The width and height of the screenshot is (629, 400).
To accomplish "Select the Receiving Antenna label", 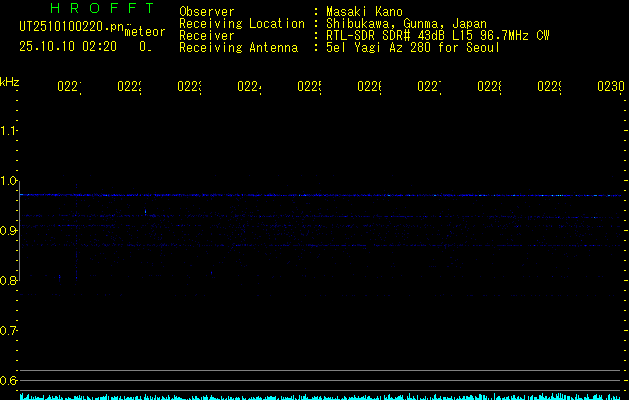I will click(238, 47).
